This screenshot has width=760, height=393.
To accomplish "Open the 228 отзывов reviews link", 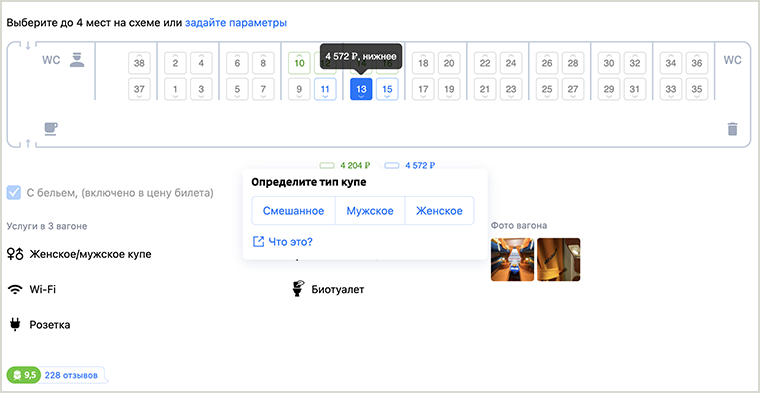I will (x=71, y=375).
